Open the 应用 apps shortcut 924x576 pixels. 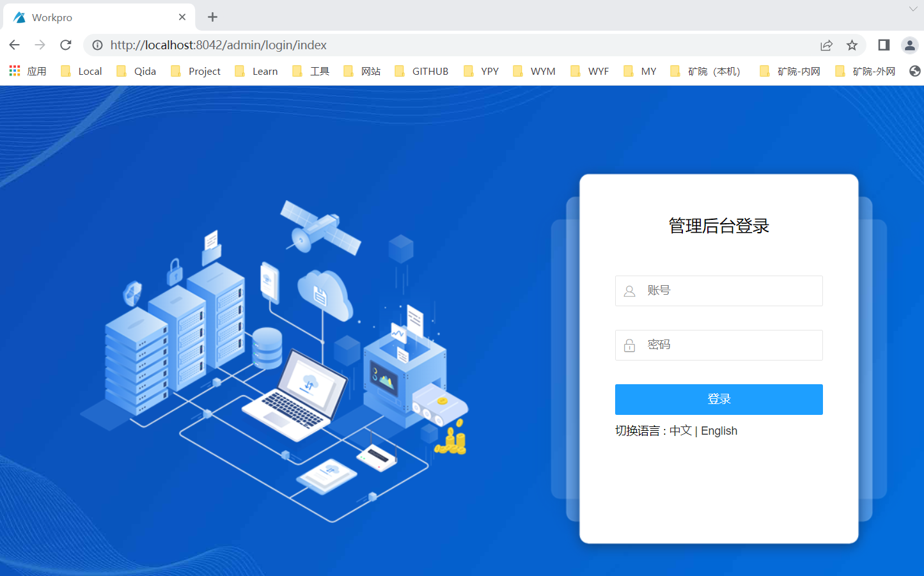pyautogui.click(x=27, y=71)
